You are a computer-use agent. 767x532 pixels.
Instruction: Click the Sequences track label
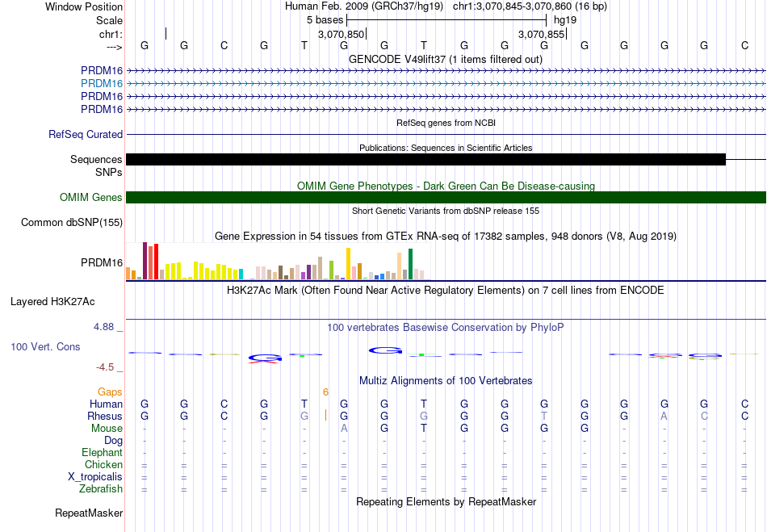96,159
